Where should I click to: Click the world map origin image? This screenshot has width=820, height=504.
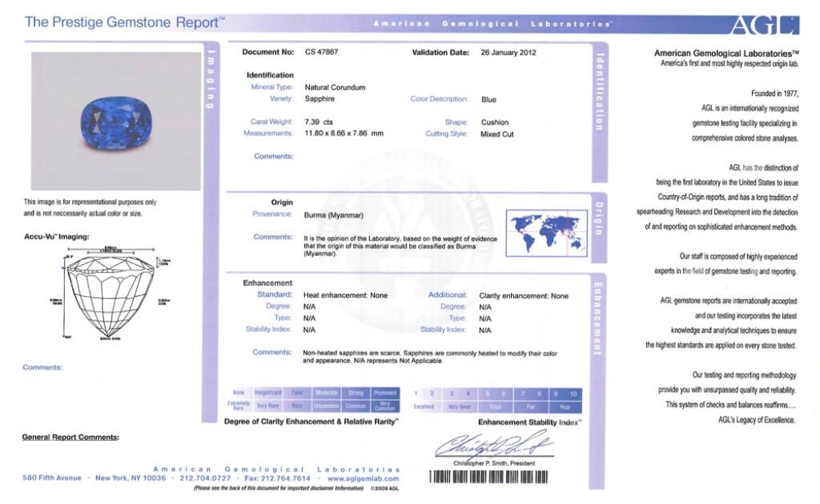pyautogui.click(x=546, y=234)
